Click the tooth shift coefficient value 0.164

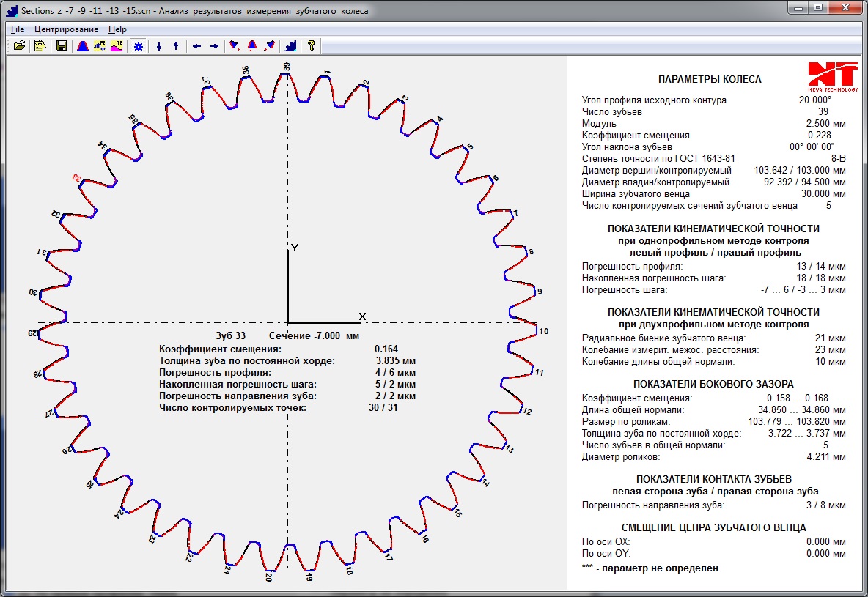point(386,349)
